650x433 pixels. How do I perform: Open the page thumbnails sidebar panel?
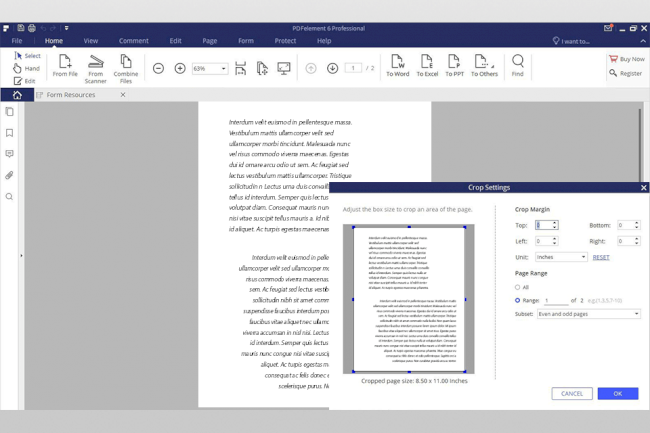pyautogui.click(x=10, y=112)
